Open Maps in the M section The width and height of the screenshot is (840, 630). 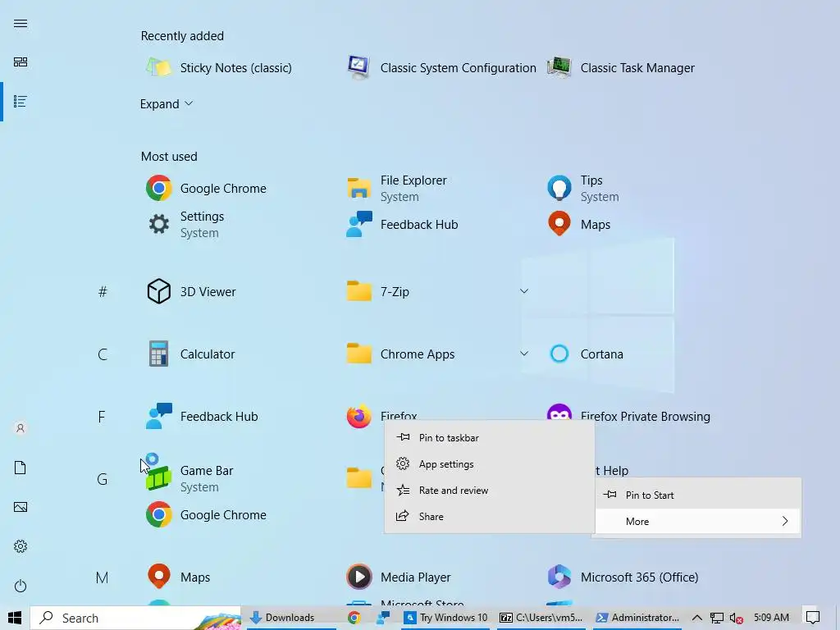tap(178, 577)
